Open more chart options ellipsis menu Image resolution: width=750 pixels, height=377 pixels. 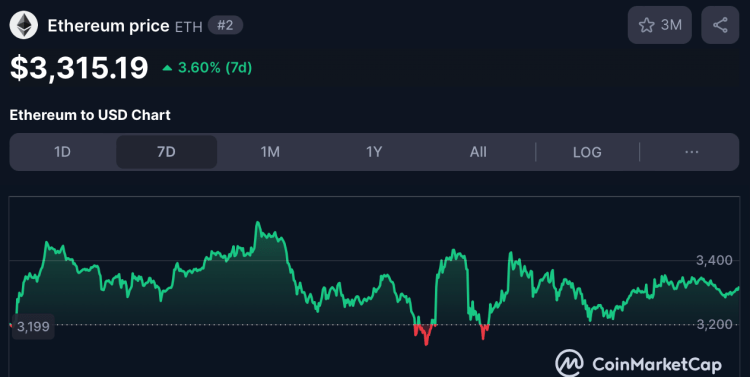tap(691, 152)
